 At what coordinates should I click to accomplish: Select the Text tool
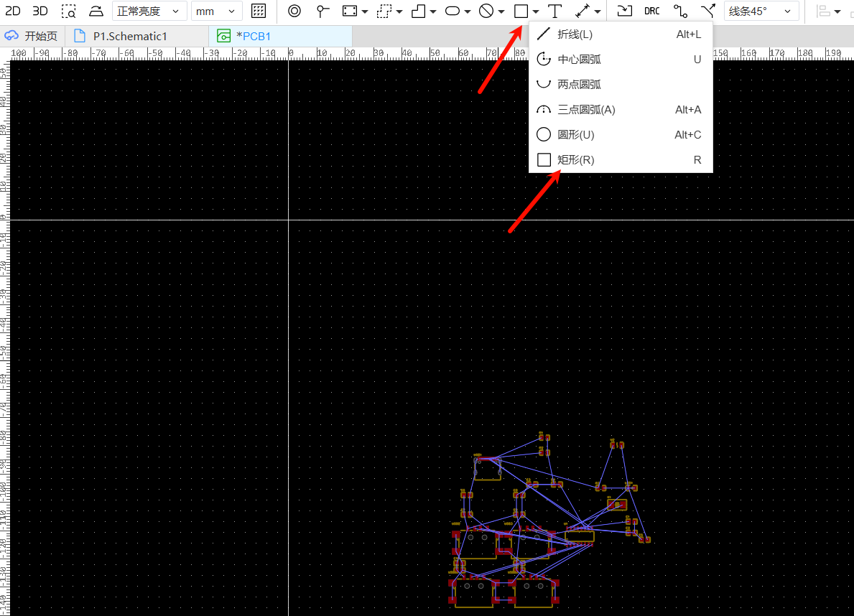point(555,11)
